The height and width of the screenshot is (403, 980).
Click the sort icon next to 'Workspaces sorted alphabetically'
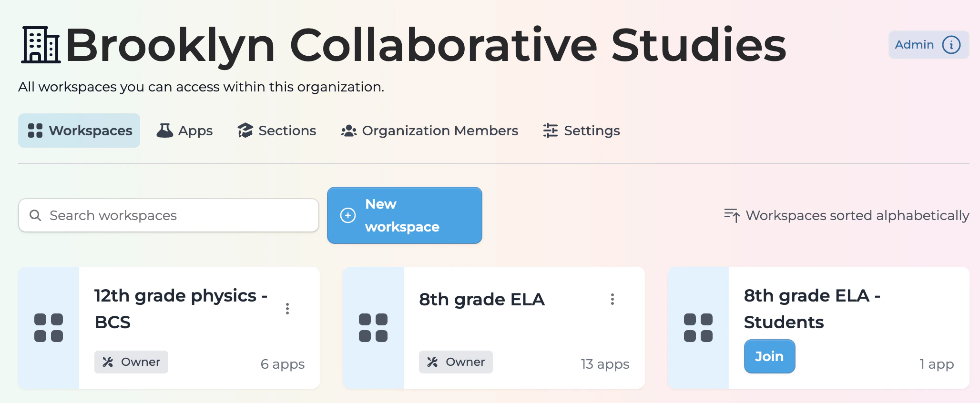[x=731, y=215]
